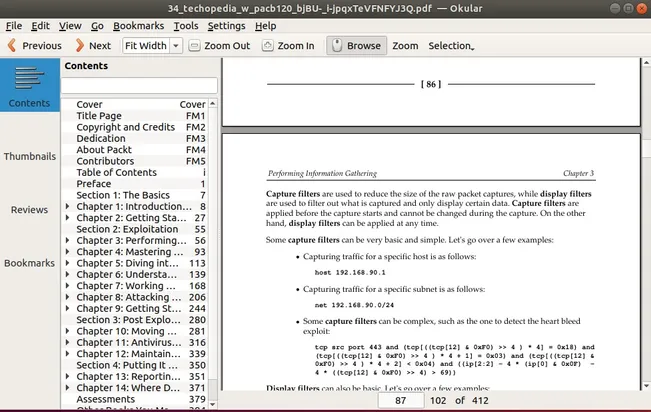Screen dimensions: 651x412
Task: Open the Fit Width zoom dropdown
Action: pyautogui.click(x=175, y=46)
